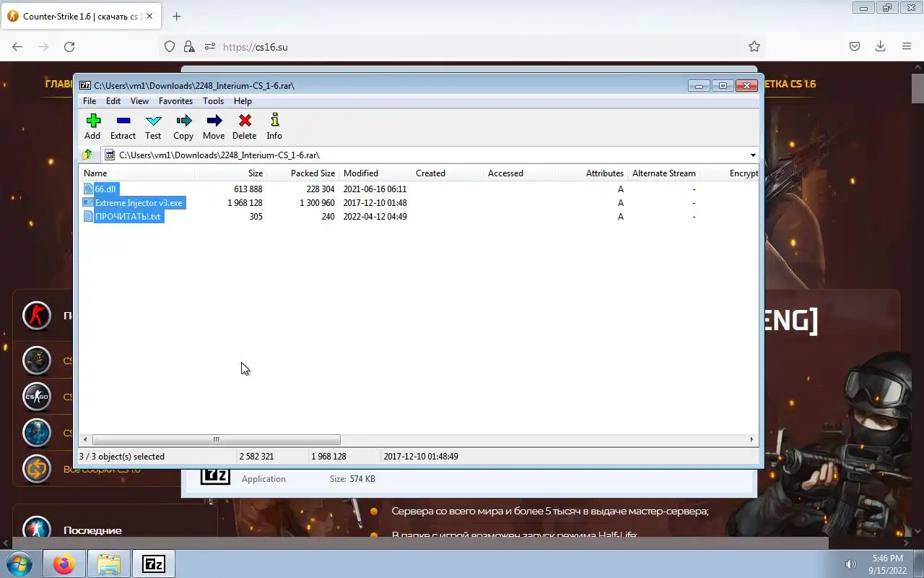Click packed size 1 300 960
Image resolution: width=924 pixels, height=578 pixels.
tap(317, 203)
